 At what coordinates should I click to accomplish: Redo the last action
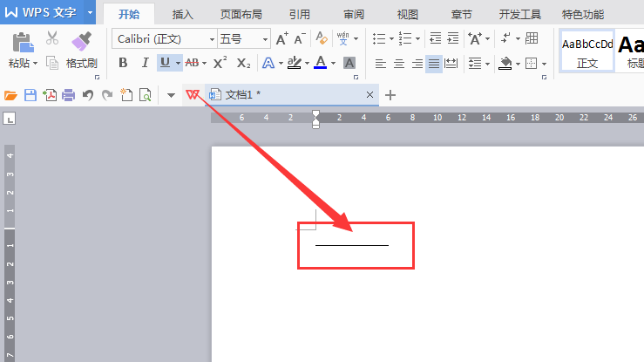[107, 95]
